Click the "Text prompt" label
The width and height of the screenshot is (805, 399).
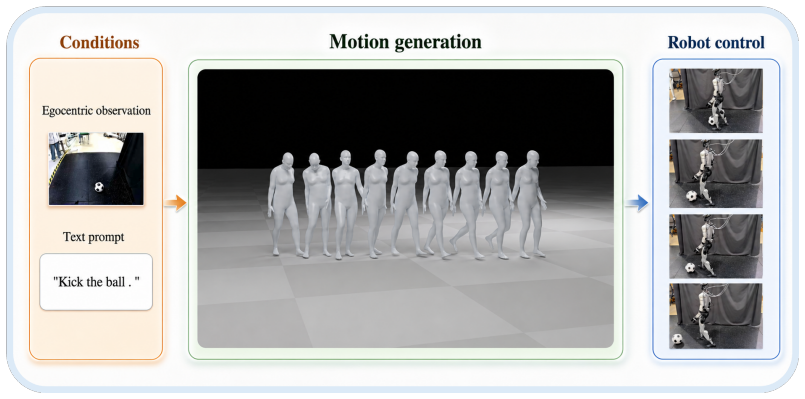click(x=93, y=237)
